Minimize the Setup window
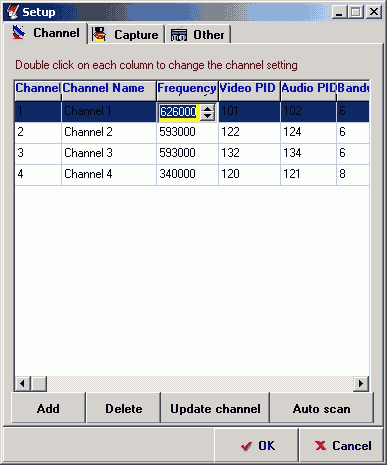 click(x=339, y=12)
